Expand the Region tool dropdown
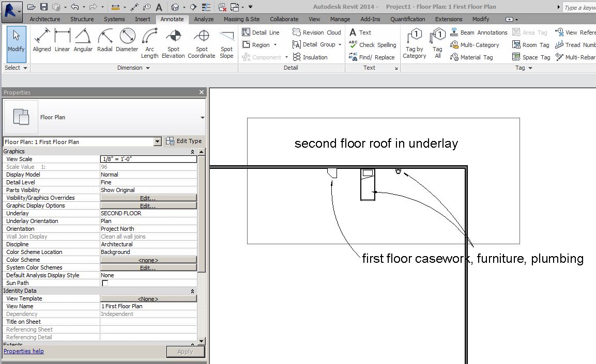The width and height of the screenshot is (596, 364). point(275,45)
